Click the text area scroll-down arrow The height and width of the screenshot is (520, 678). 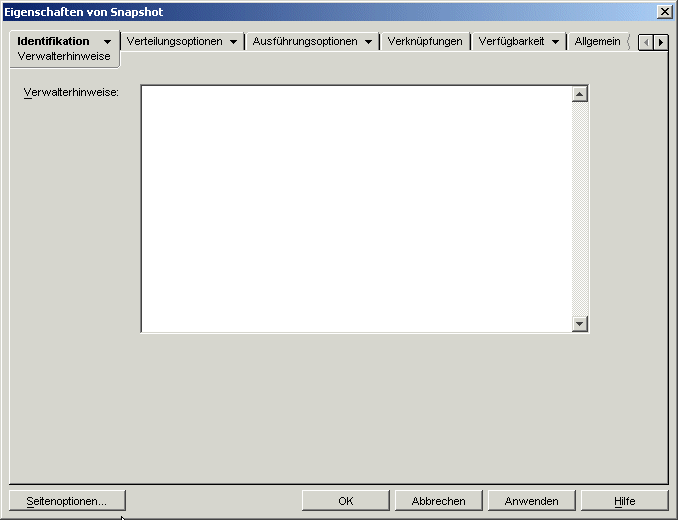(580, 324)
